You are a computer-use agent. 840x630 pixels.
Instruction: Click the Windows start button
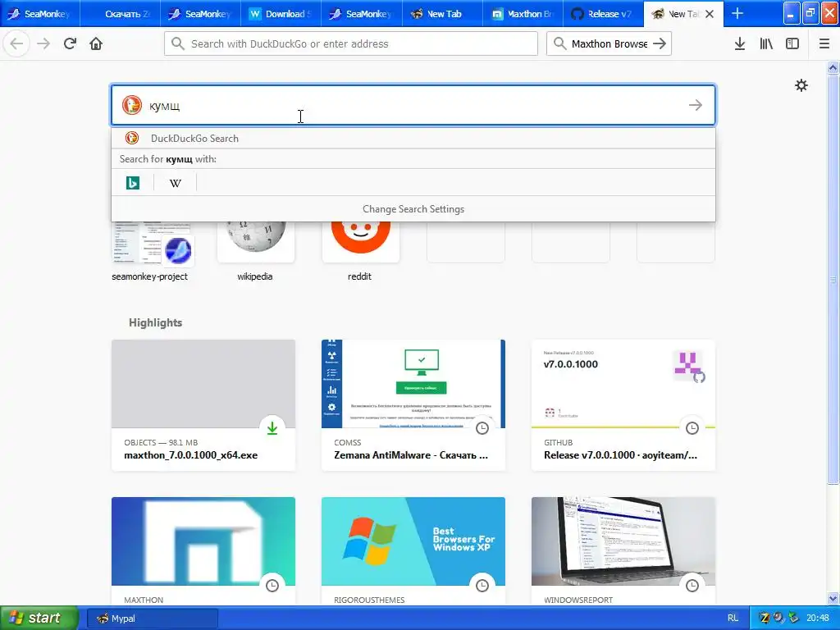coord(39,618)
